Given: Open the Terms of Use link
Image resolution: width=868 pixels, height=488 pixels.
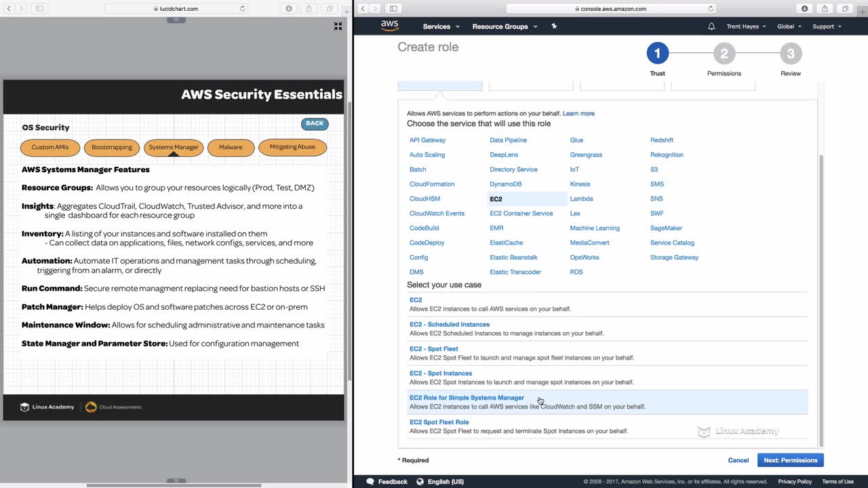Looking at the screenshot, I should tap(837, 482).
